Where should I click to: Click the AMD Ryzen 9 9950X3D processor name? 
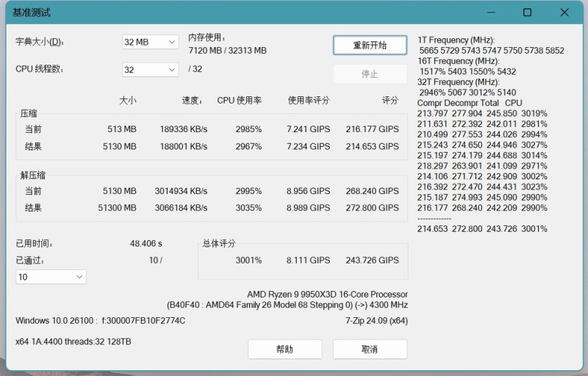pos(327,294)
